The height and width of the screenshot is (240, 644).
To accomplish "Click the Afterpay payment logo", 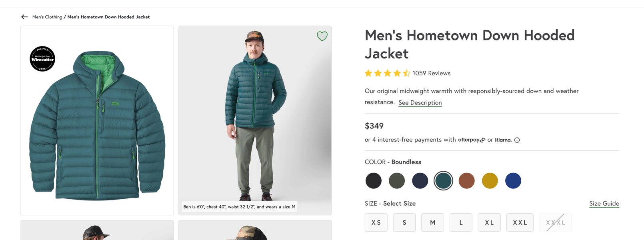I will point(472,140).
